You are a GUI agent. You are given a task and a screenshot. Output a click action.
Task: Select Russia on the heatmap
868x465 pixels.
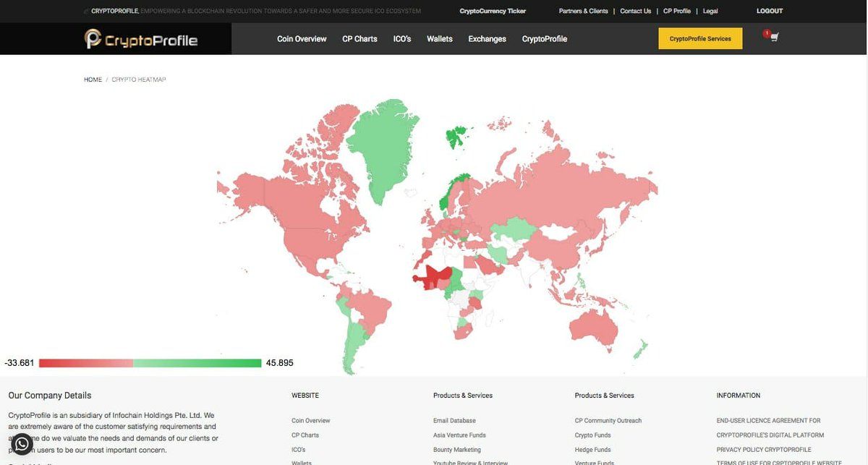(564, 192)
